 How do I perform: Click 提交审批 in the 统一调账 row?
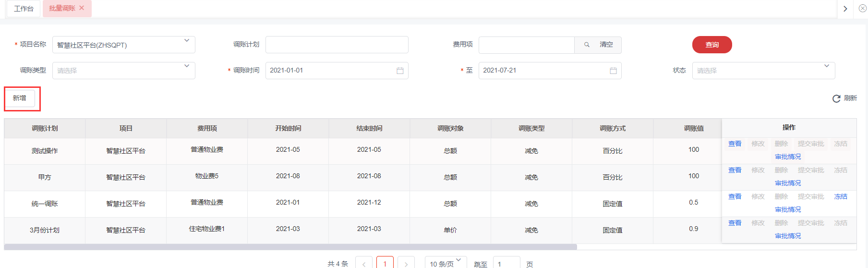click(x=811, y=196)
